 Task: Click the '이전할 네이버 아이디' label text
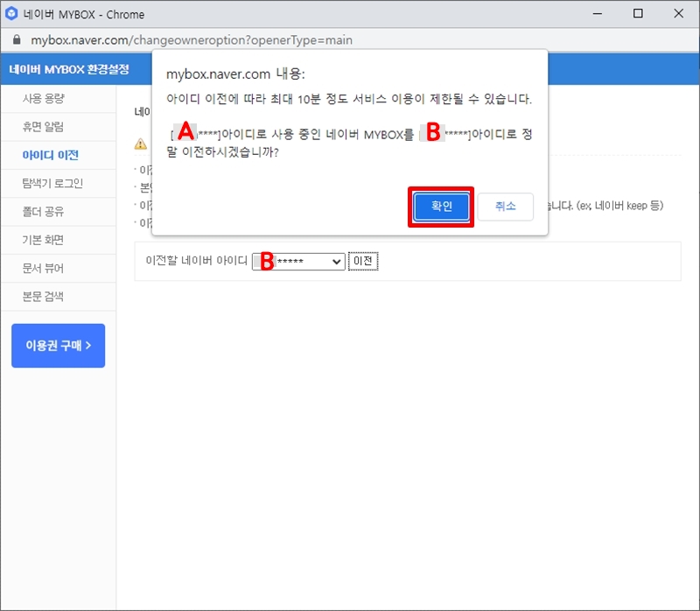pos(196,260)
